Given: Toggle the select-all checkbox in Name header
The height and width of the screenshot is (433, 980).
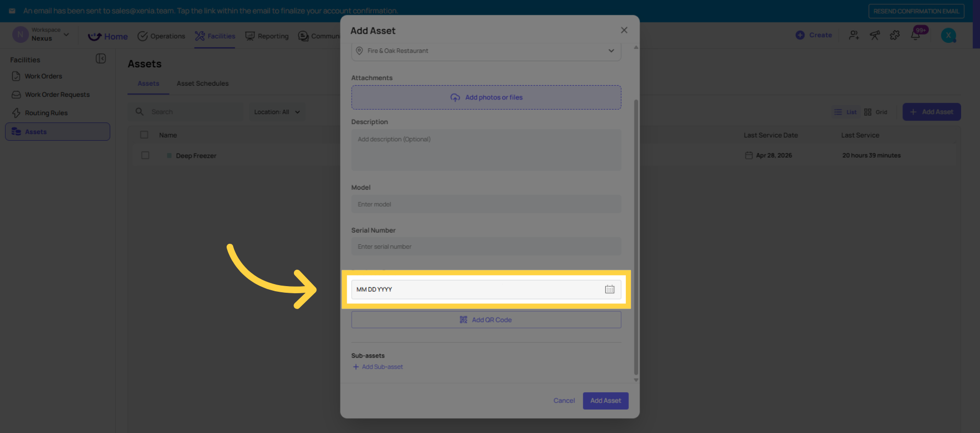Looking at the screenshot, I should [144, 135].
